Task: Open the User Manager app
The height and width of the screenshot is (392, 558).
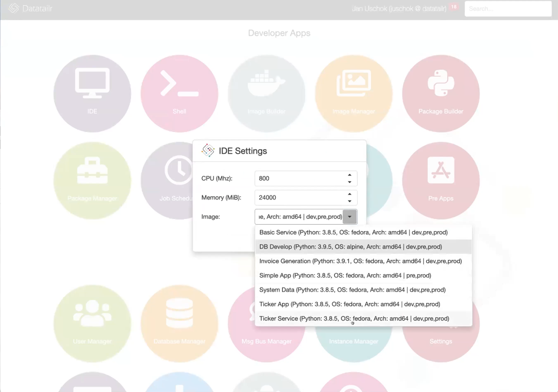Action: point(92,323)
